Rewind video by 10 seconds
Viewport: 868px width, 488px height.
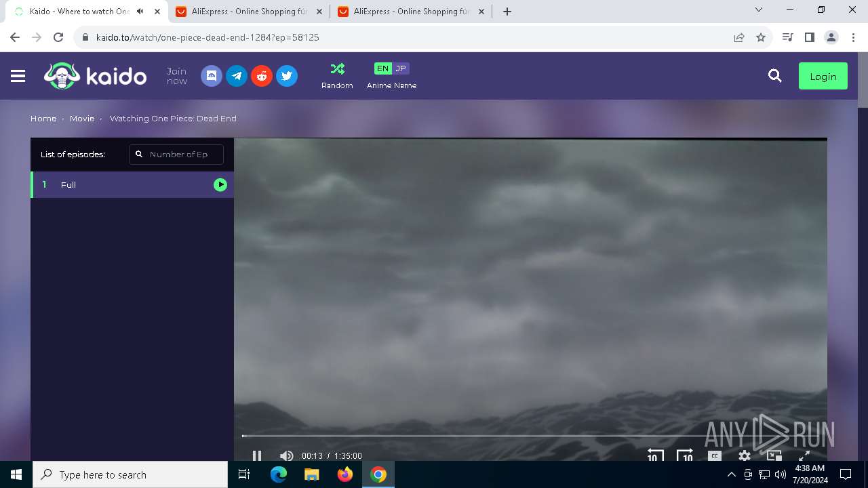pos(655,456)
